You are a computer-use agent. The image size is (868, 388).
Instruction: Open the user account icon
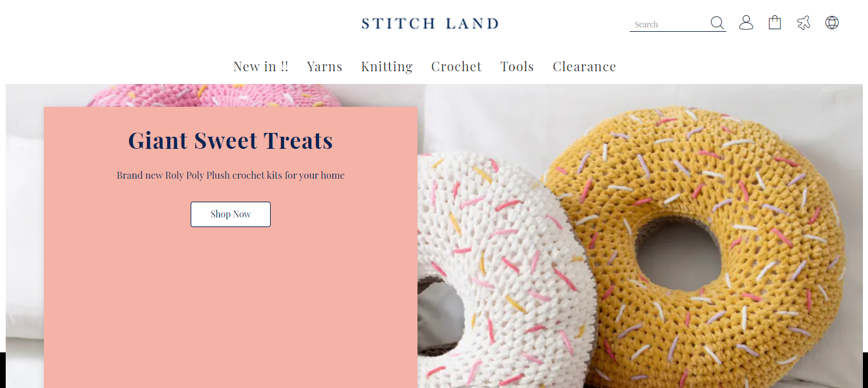point(746,23)
